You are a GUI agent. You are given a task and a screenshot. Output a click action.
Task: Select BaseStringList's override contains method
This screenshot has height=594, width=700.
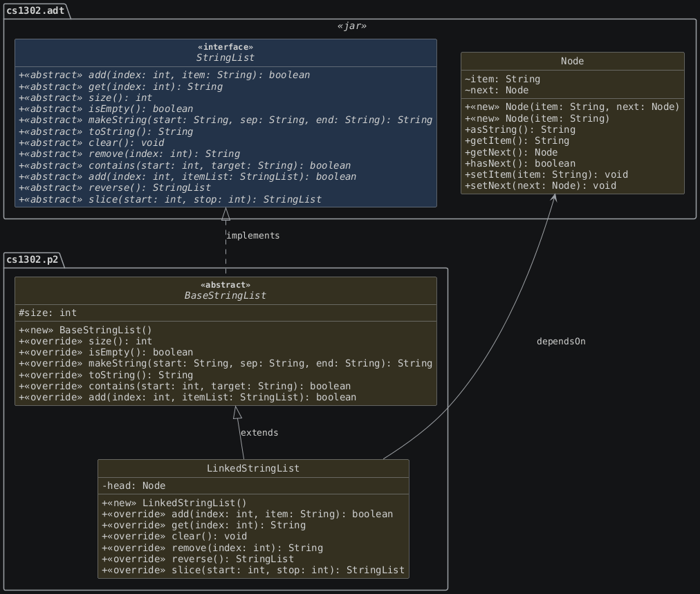185,387
